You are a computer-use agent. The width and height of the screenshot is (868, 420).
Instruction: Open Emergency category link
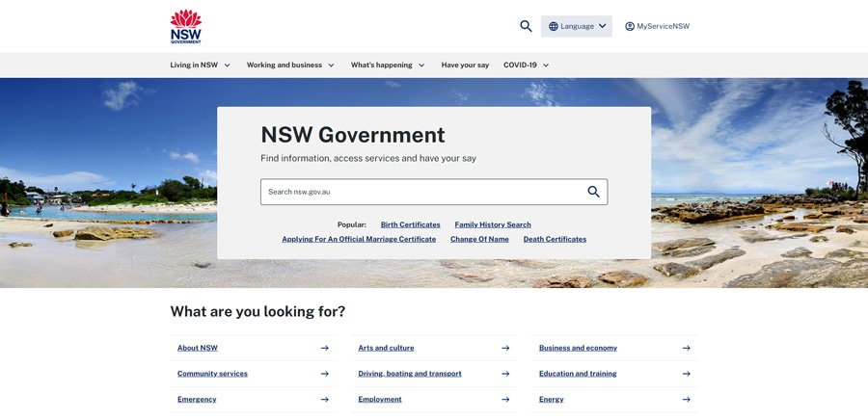click(197, 399)
